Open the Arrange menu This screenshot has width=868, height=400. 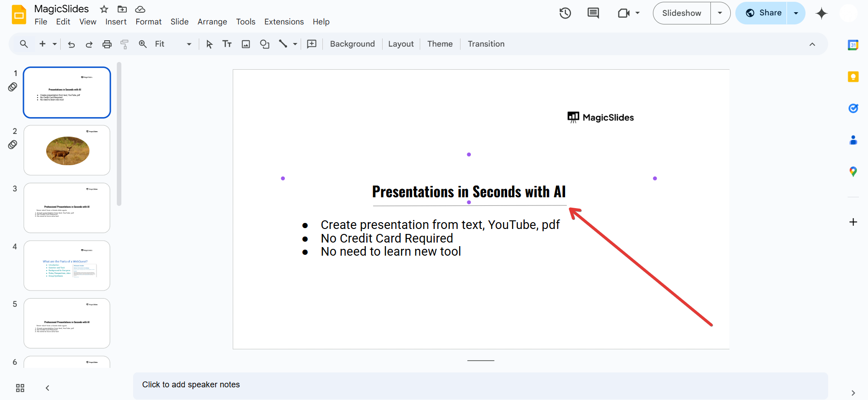pyautogui.click(x=212, y=22)
